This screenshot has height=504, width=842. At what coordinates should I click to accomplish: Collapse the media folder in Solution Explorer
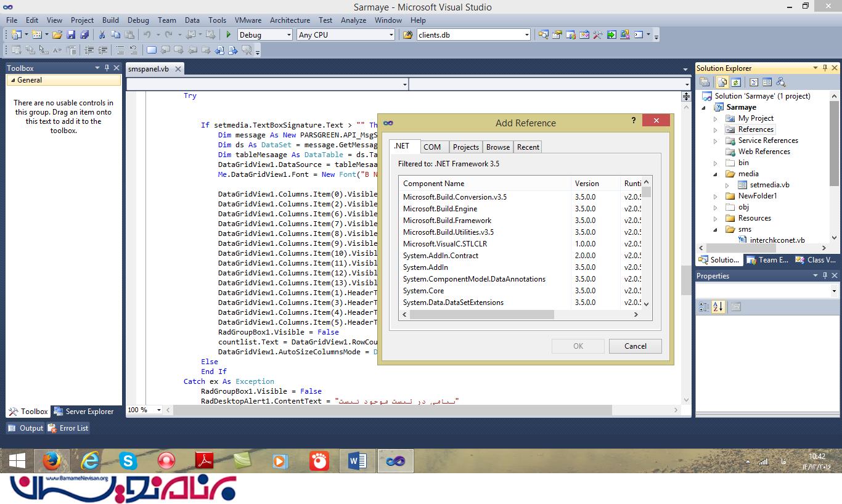point(716,174)
